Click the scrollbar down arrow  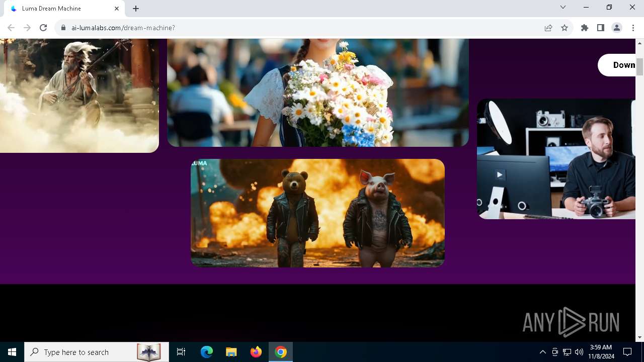(x=639, y=337)
